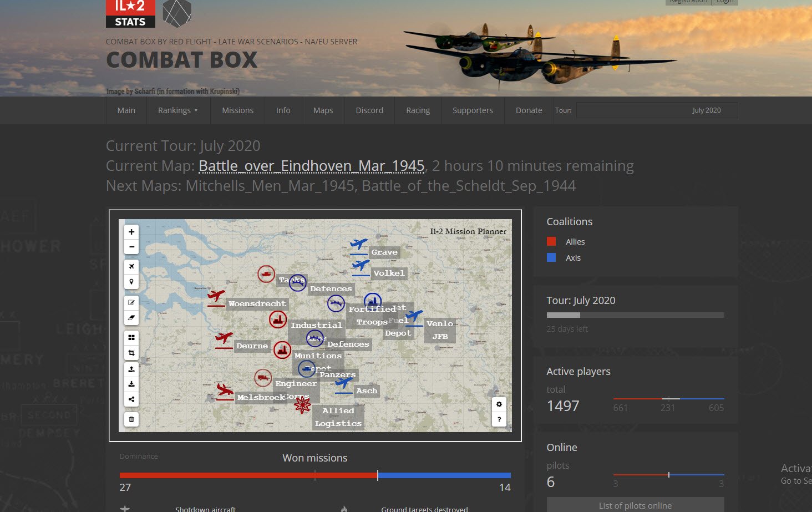Select the map pin marker tool
This screenshot has height=512, width=812.
(x=131, y=282)
